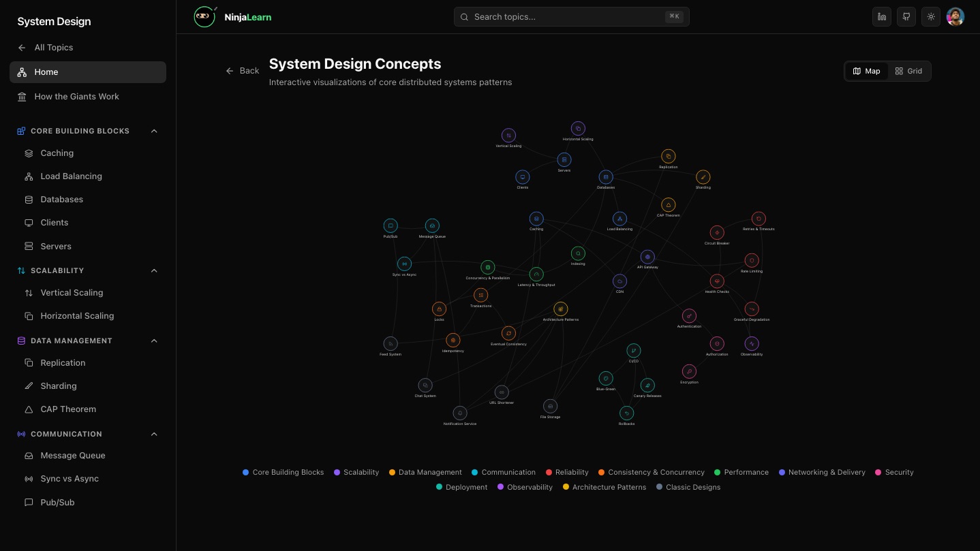Open the GitHub link icon
The width and height of the screenshot is (980, 551).
[x=906, y=17]
